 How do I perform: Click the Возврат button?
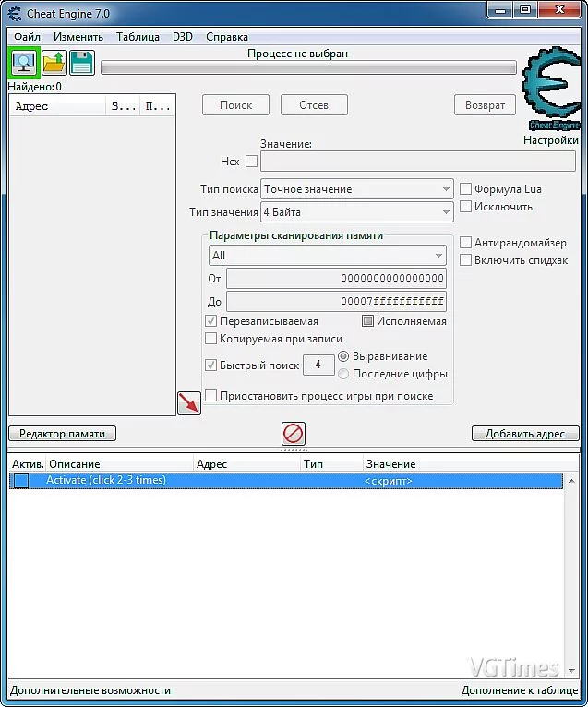coord(485,105)
